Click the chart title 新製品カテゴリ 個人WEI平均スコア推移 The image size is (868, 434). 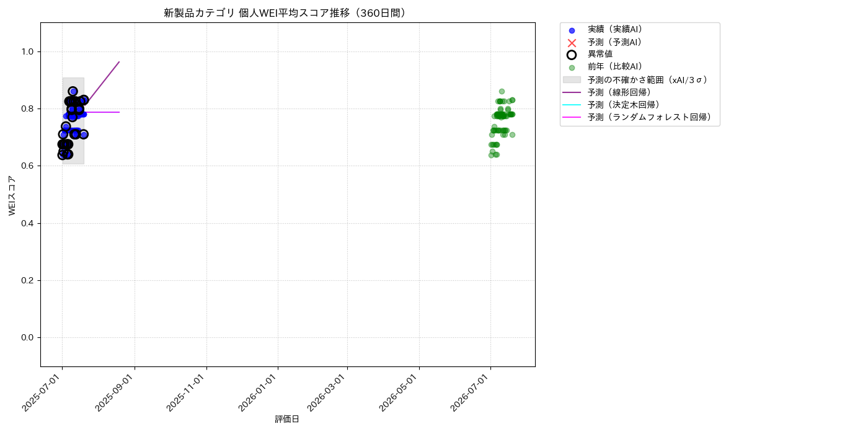(286, 13)
